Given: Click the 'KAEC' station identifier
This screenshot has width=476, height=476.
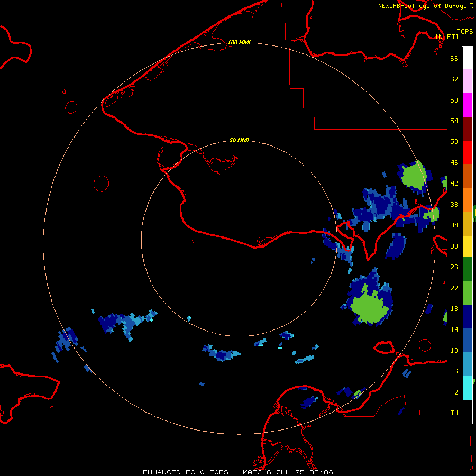Looking at the screenshot, I should [253, 472].
